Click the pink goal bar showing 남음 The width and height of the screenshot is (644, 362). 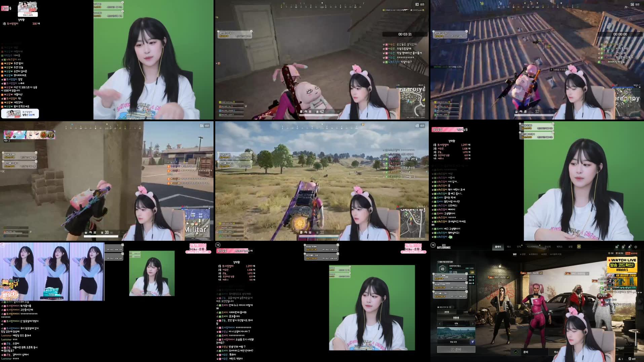pos(450,129)
